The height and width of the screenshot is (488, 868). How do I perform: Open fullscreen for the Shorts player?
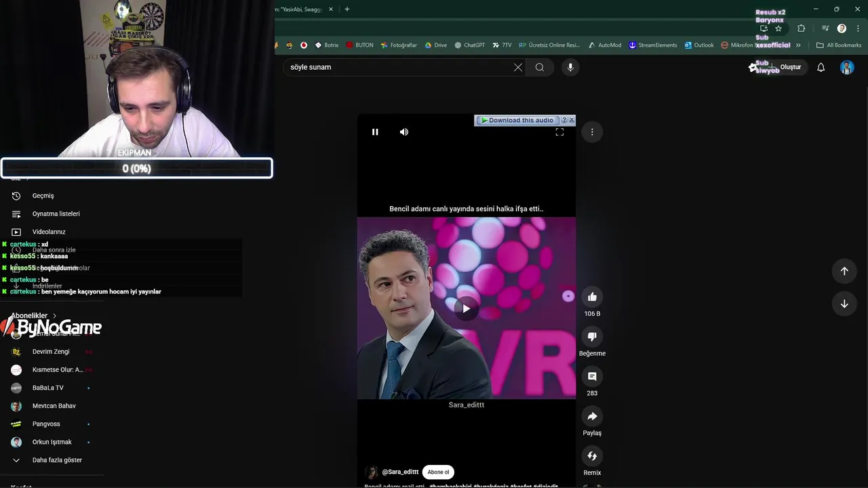pyautogui.click(x=559, y=132)
